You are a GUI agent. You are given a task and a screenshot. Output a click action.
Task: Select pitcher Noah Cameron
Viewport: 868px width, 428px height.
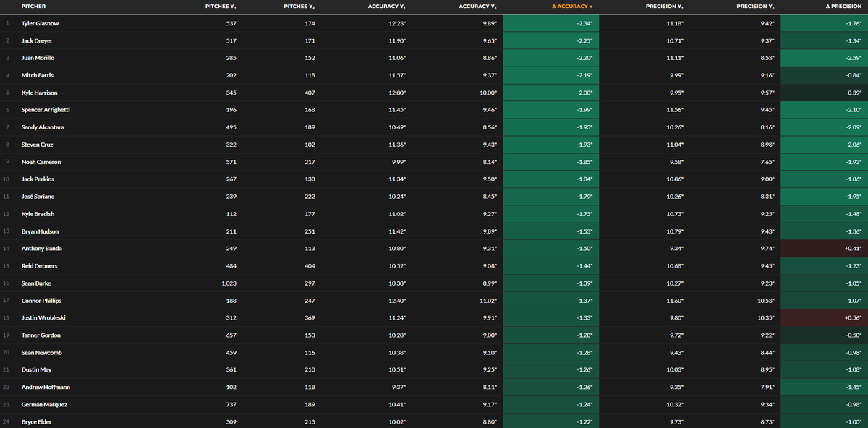pos(41,162)
